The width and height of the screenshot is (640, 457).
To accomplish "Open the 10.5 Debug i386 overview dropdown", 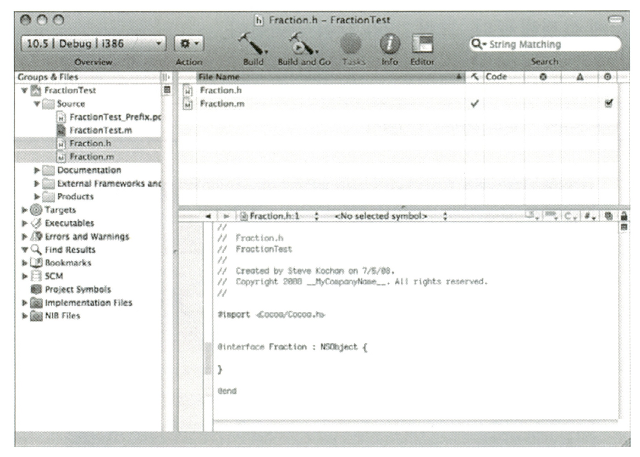I will pos(92,44).
